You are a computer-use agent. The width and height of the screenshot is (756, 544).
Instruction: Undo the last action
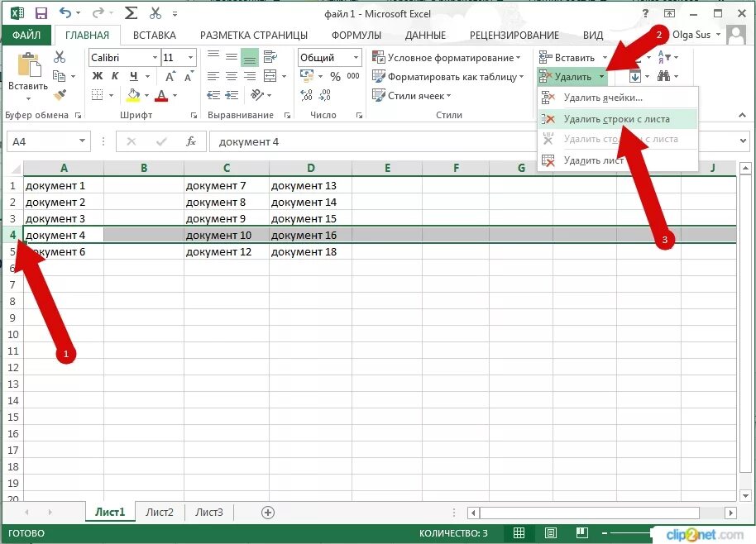[65, 13]
